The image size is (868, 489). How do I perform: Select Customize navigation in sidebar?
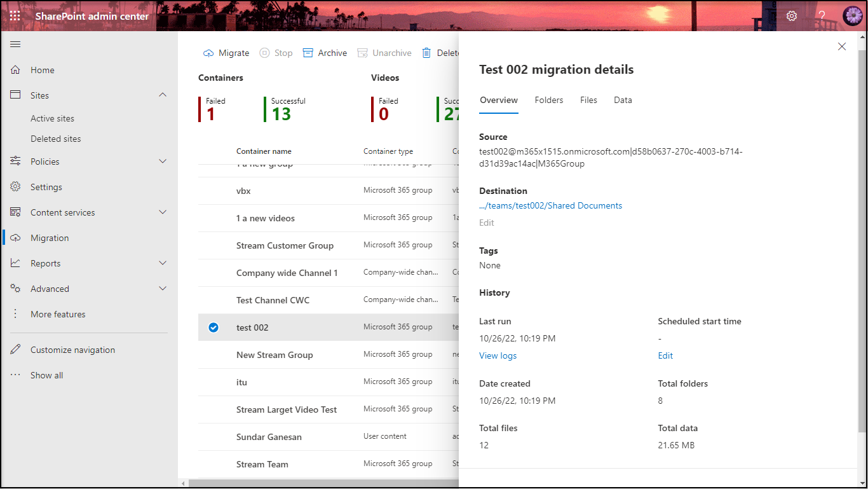click(72, 350)
